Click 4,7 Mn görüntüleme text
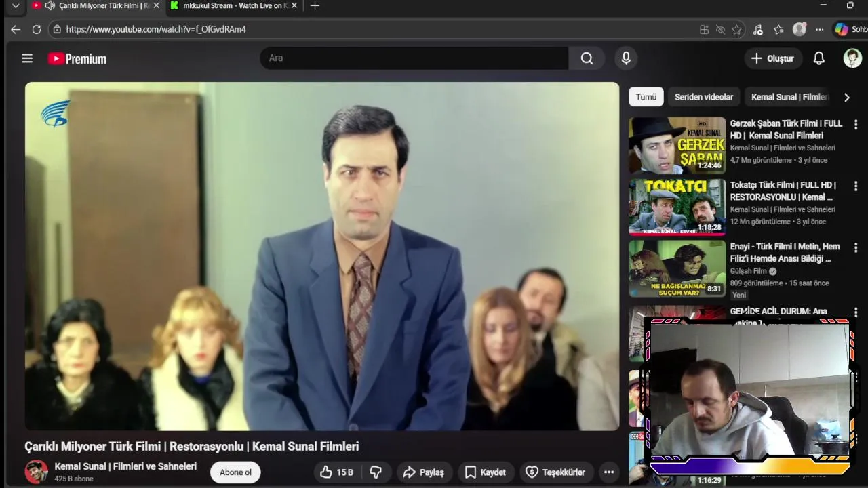 coord(761,160)
